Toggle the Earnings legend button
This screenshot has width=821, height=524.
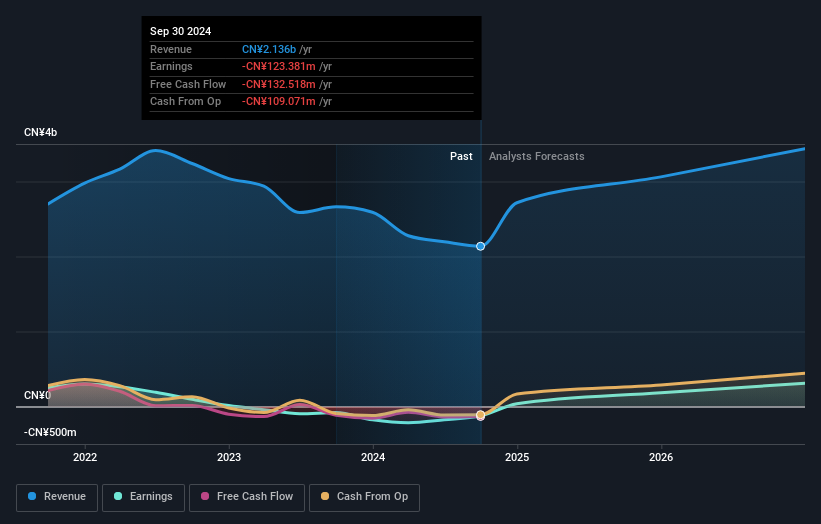tap(143, 497)
